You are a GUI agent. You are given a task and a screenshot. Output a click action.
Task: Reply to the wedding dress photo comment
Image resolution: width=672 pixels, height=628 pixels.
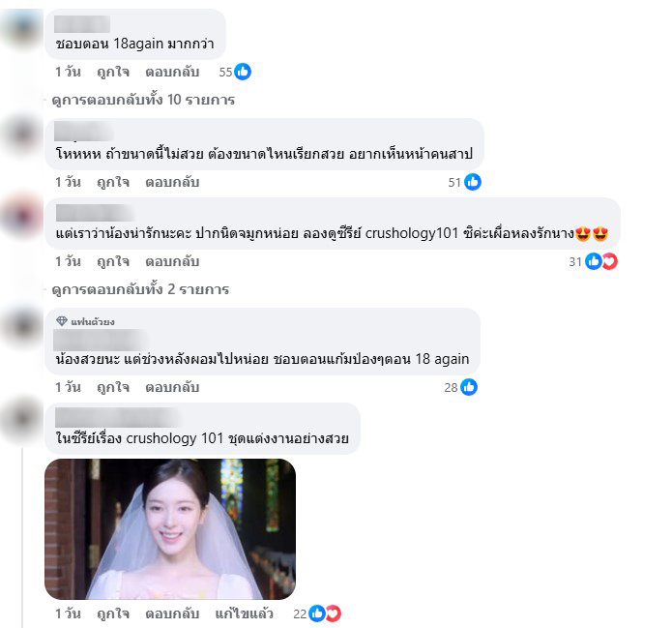pyautogui.click(x=172, y=613)
